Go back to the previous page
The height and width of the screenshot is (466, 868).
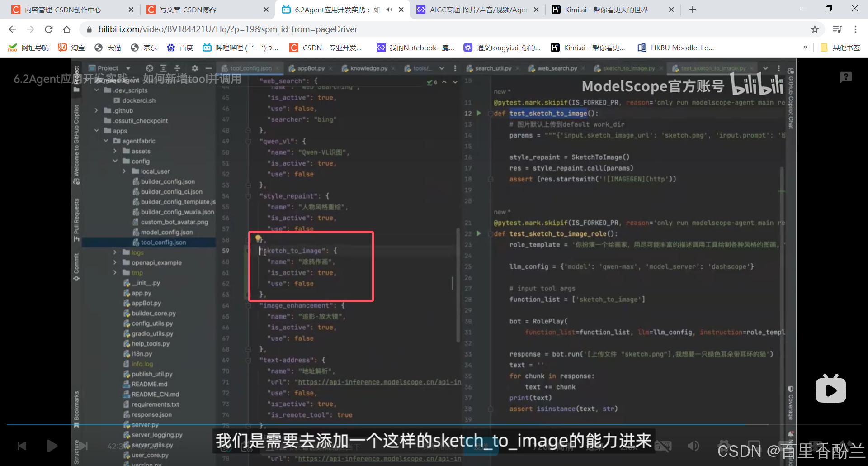point(12,29)
